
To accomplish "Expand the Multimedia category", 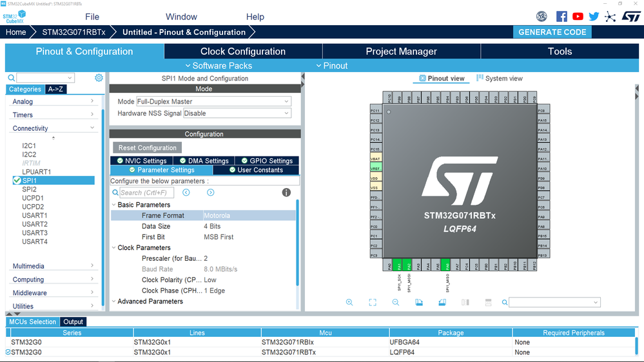I will tap(53, 266).
